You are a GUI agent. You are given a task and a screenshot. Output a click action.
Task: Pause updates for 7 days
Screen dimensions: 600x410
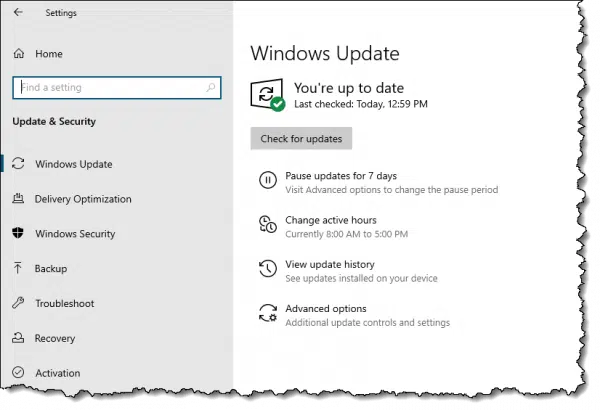[x=341, y=176]
